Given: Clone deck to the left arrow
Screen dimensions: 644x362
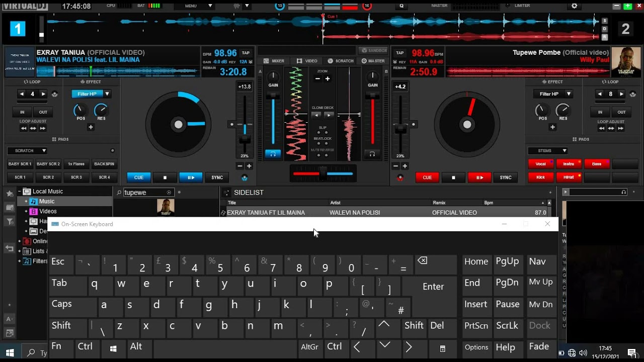Looking at the screenshot, I should (x=316, y=115).
